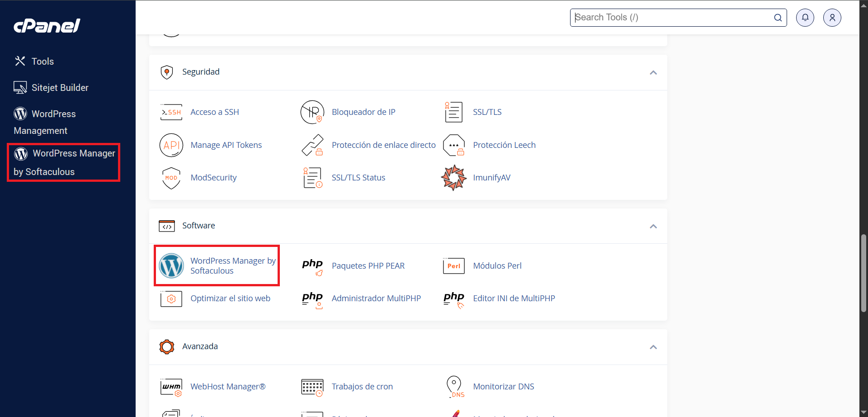Select WordPress Manager by Softaculous sidebar label
The image size is (868, 417).
pos(64,162)
